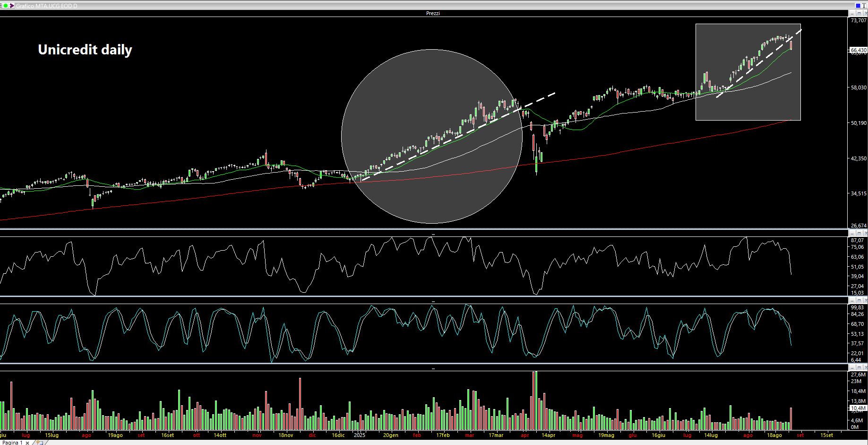The image size is (868, 445).
Task: Click the 87,07 oscillator scale value
Action: tap(858, 241)
